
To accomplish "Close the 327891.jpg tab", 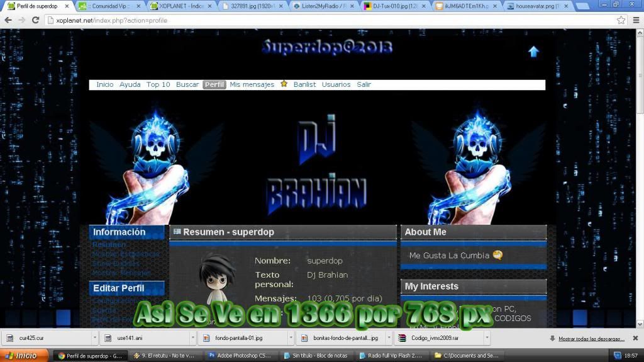I will (281, 6).
